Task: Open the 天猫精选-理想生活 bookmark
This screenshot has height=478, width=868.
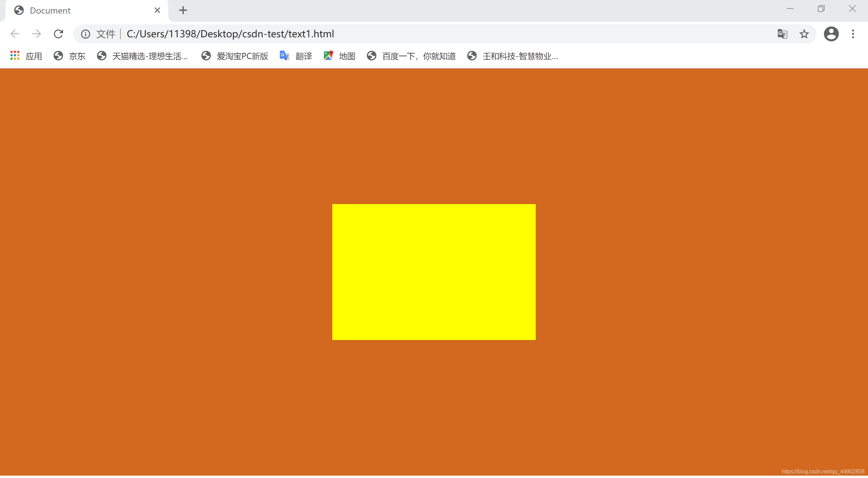Action: [142, 56]
